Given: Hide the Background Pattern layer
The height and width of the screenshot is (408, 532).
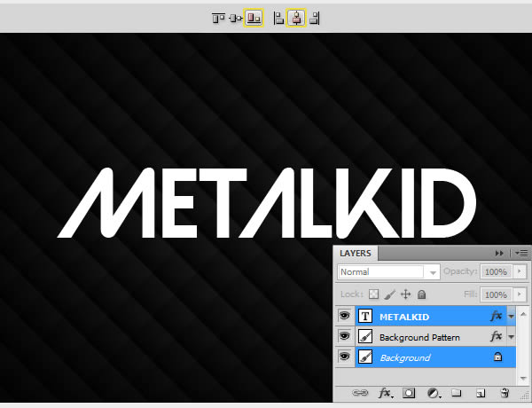Looking at the screenshot, I should point(344,336).
